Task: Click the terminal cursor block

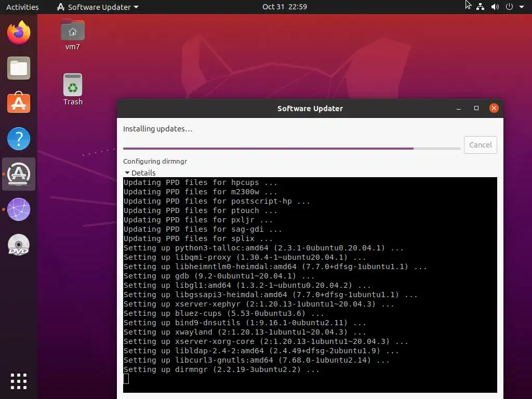Action: coord(126,379)
